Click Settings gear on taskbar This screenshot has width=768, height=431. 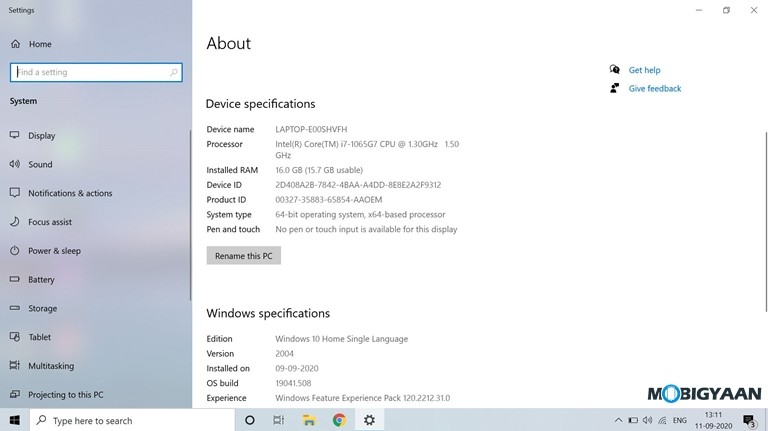click(369, 420)
